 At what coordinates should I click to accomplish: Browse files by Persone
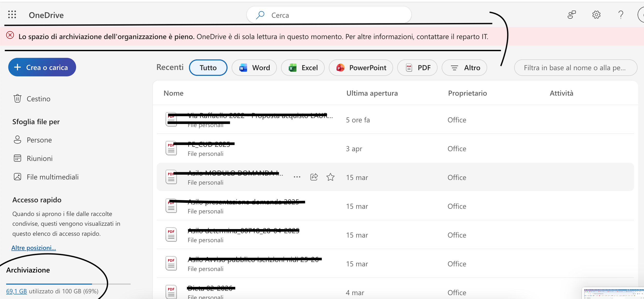pos(32,140)
